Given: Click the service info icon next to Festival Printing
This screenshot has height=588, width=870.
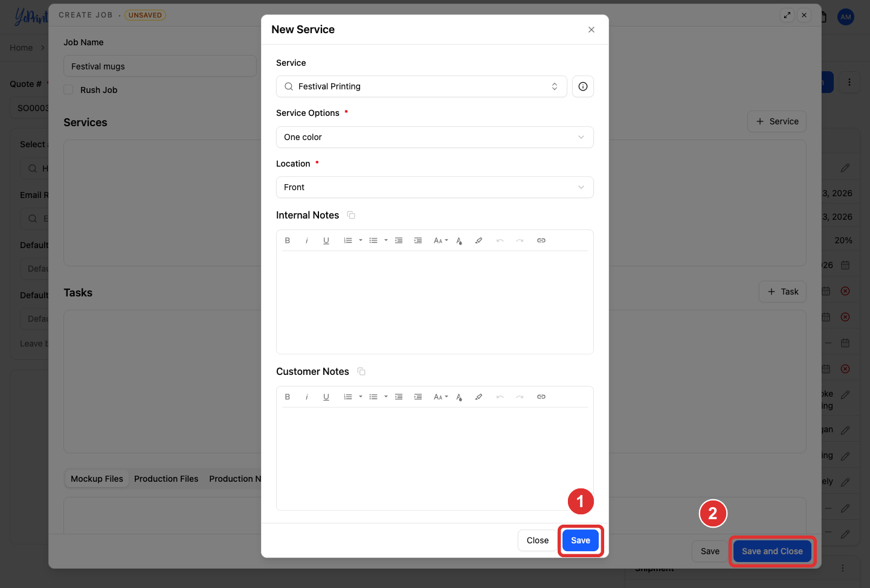Looking at the screenshot, I should [x=582, y=86].
